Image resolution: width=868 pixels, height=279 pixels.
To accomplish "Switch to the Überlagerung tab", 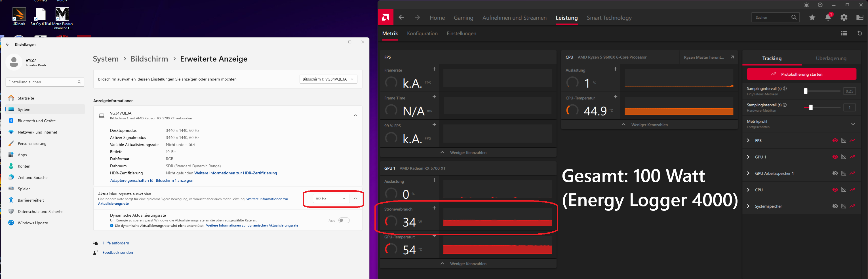I will click(x=831, y=58).
